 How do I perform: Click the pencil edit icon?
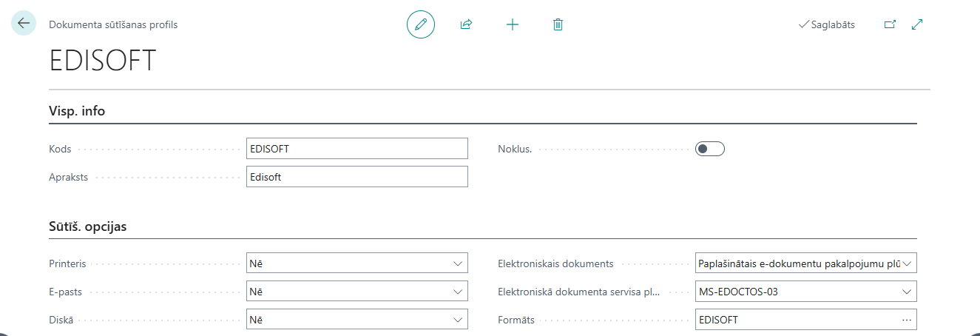pos(421,24)
